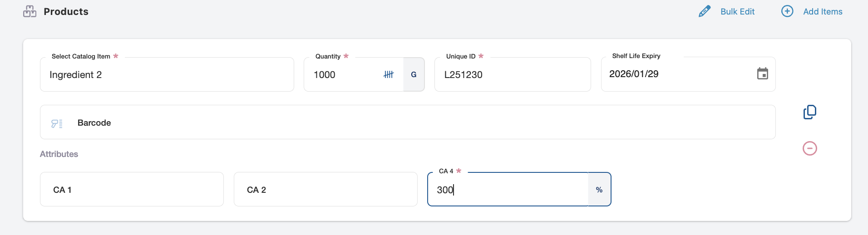Click the barcode scanner icon

[x=57, y=123]
